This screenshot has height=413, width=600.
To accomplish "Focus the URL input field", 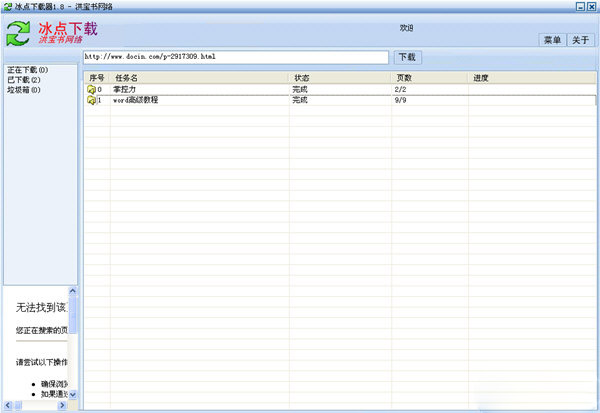I will click(x=236, y=57).
